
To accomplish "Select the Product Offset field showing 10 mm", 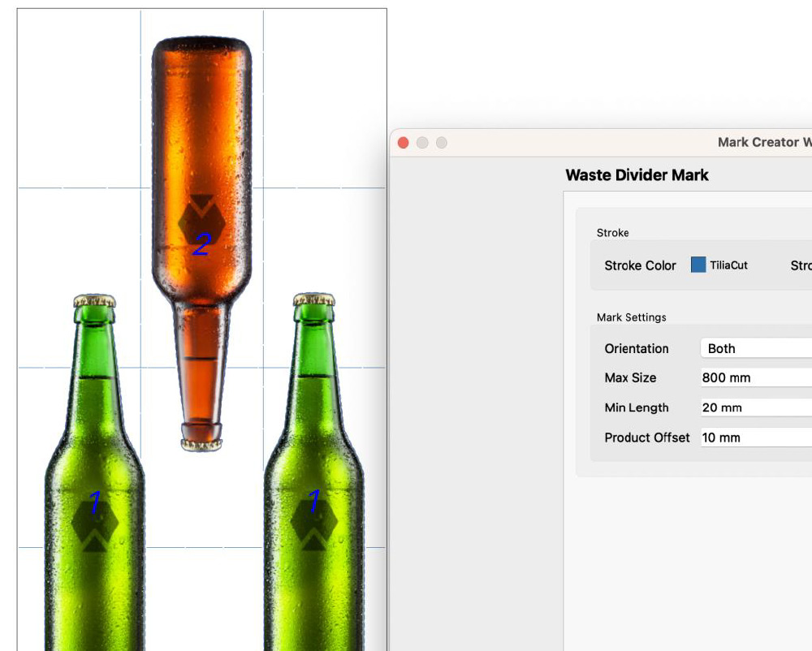I will click(755, 438).
